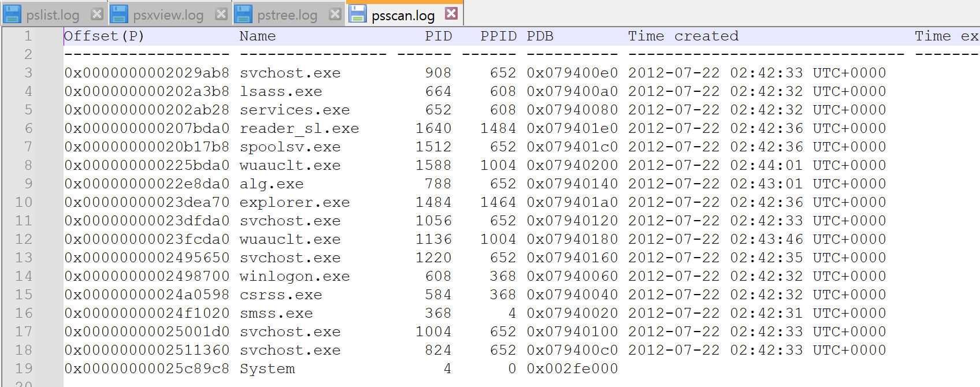Click svchost.exe with PID 1220
980x387 pixels.
tap(290, 258)
